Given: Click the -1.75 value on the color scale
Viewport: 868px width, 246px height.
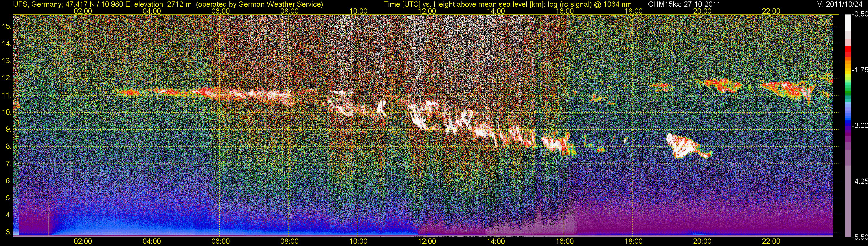Looking at the screenshot, I should [x=860, y=70].
